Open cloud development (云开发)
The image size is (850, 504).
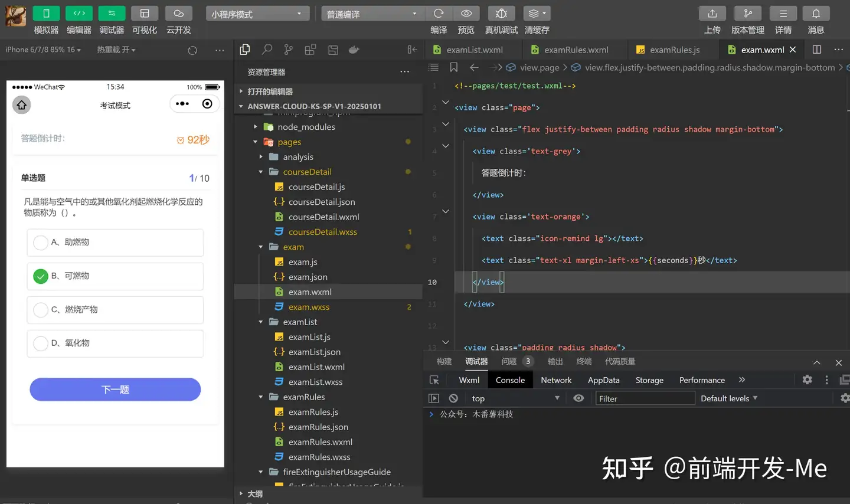[x=178, y=13]
